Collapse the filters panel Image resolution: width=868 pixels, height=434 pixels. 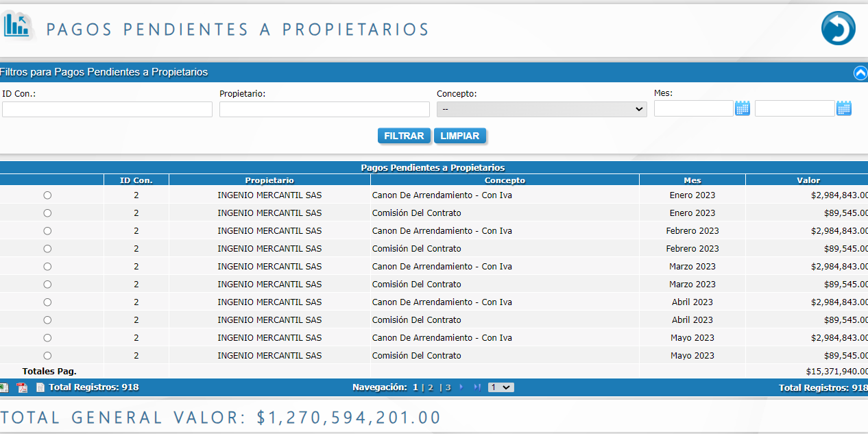860,73
